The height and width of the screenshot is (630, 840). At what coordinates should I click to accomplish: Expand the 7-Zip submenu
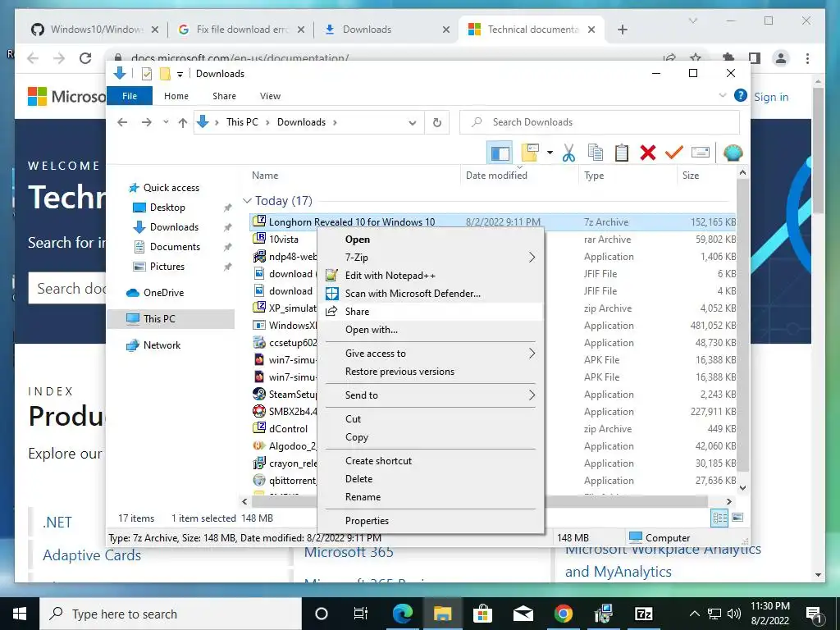[431, 258]
